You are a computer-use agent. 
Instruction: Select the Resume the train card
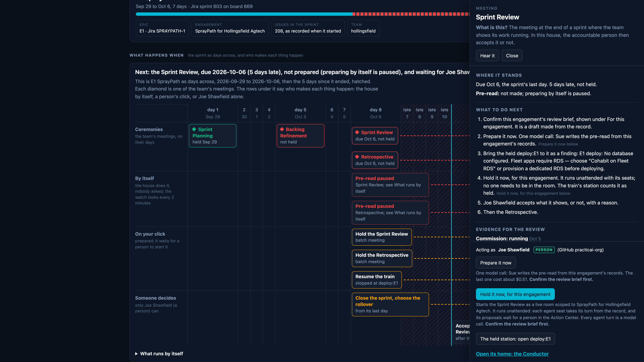click(377, 280)
